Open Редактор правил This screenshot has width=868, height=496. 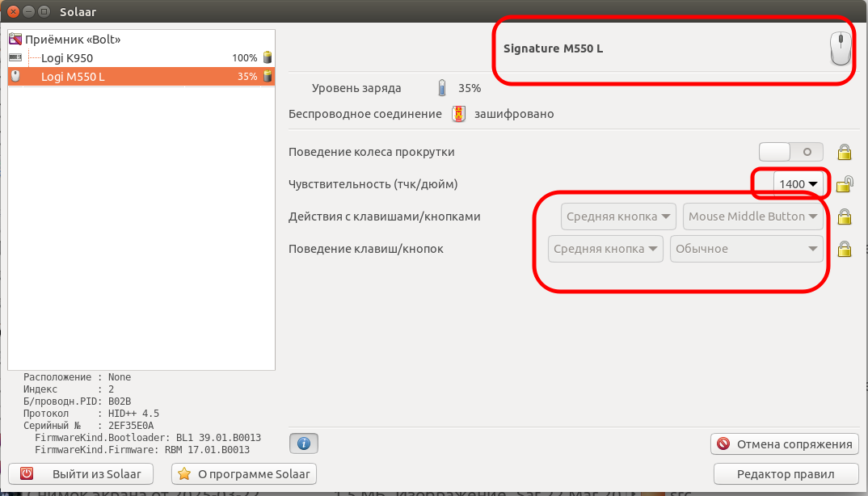786,474
